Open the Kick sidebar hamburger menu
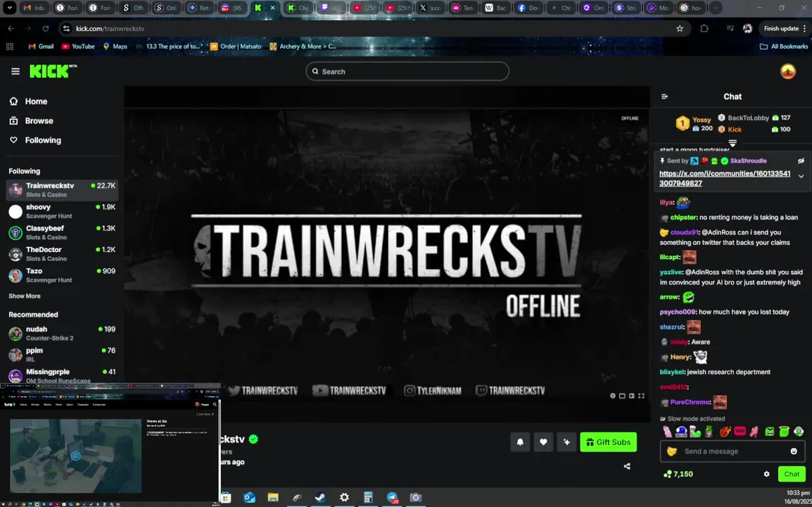 click(x=15, y=72)
